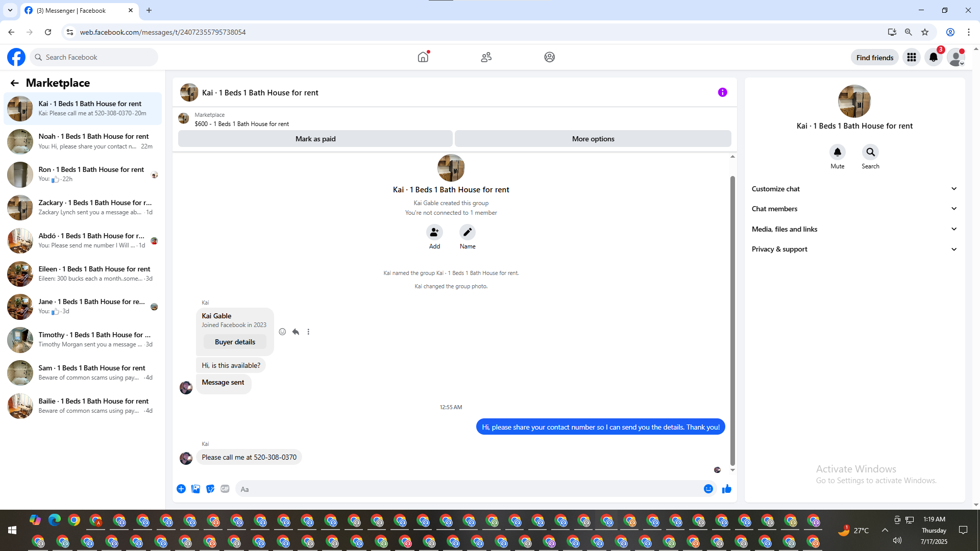Search in conversation with magnifier icon
The image size is (980, 551).
click(x=871, y=152)
